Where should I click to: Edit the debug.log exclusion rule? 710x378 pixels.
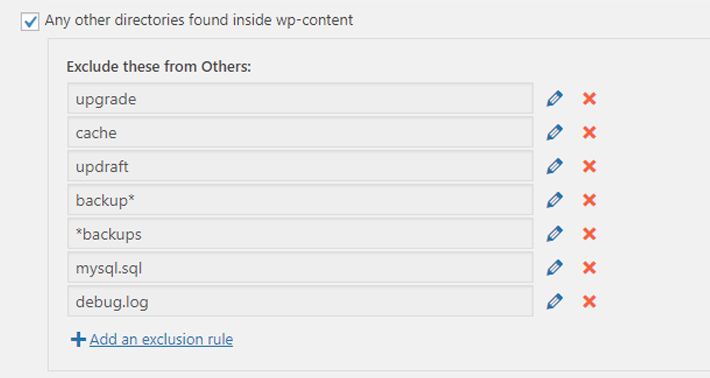pos(555,301)
